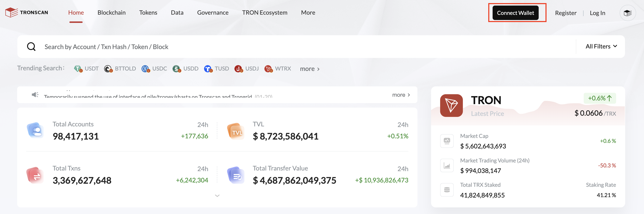Viewport: 644px width, 214px height.
Task: Select the WTRX token icon
Action: coord(268,69)
